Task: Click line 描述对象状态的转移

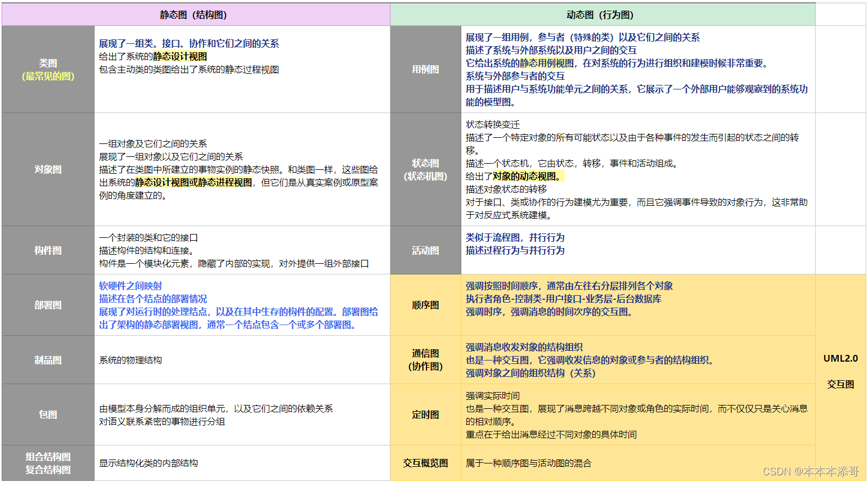Action: click(506, 189)
